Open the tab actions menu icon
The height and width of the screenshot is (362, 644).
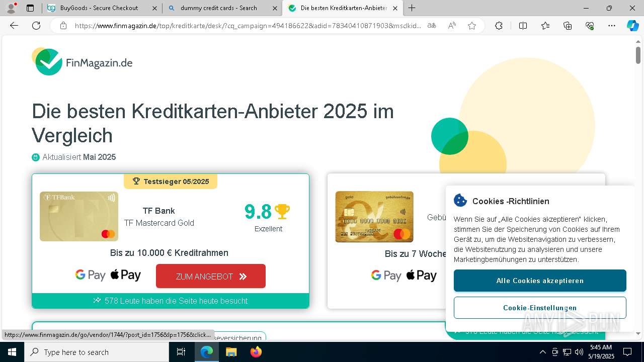pyautogui.click(x=30, y=8)
